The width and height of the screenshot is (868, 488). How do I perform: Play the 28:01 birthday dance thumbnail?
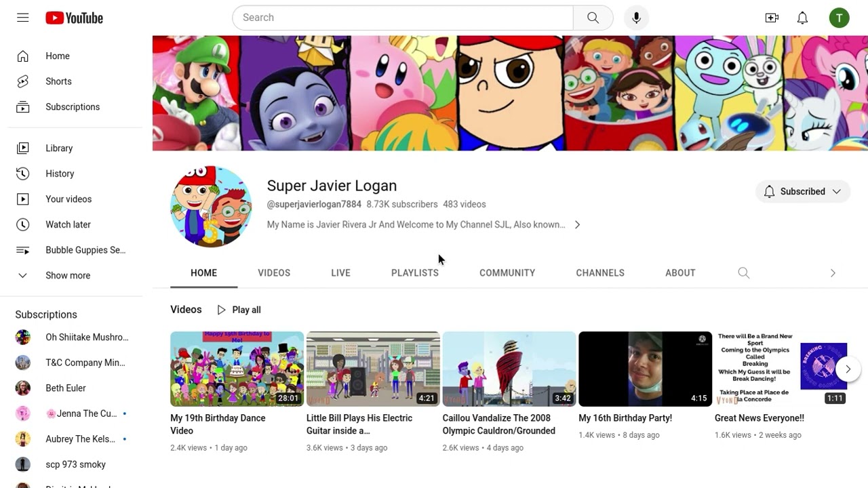tap(237, 369)
